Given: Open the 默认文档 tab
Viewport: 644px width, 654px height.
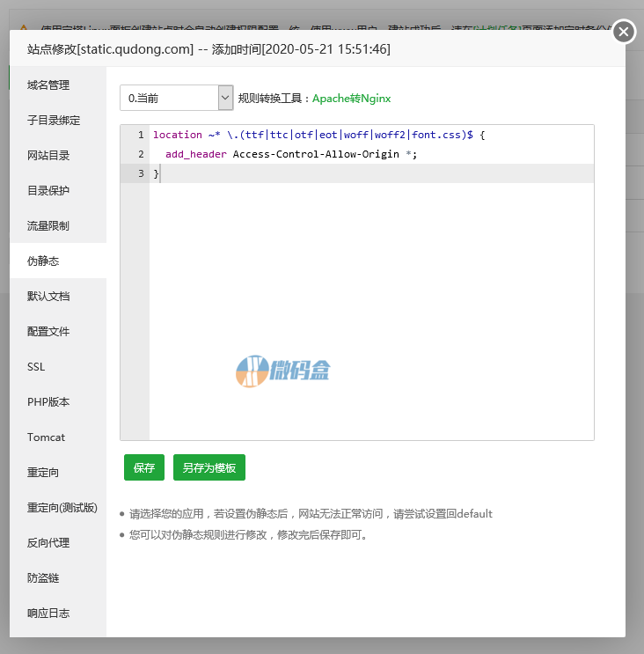Looking at the screenshot, I should pos(58,296).
